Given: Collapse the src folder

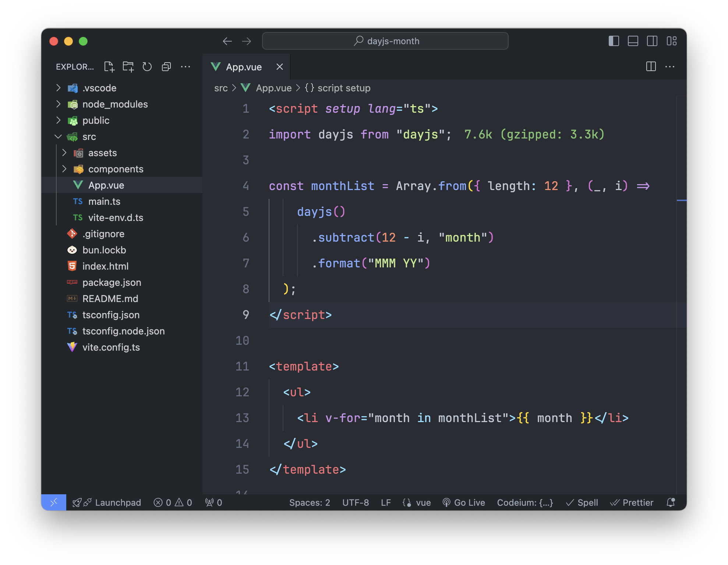Looking at the screenshot, I should point(122,137).
